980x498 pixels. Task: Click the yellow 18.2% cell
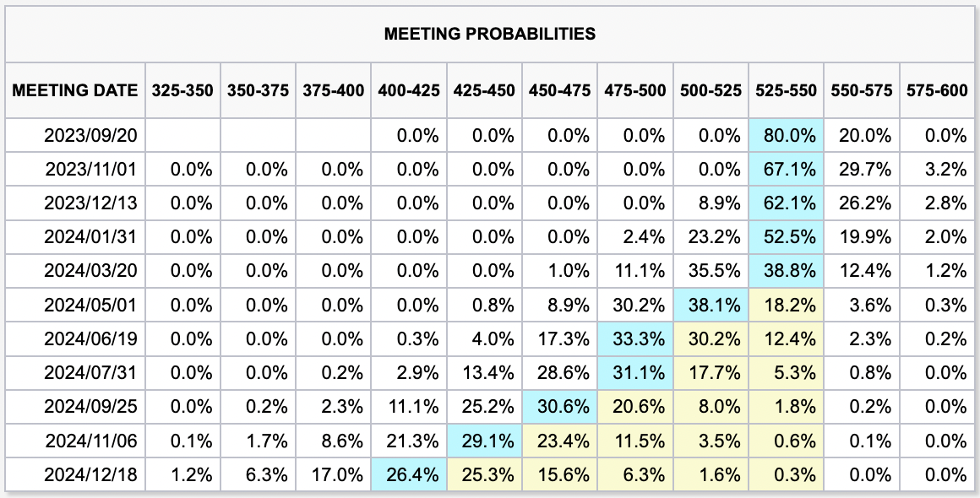[787, 306]
